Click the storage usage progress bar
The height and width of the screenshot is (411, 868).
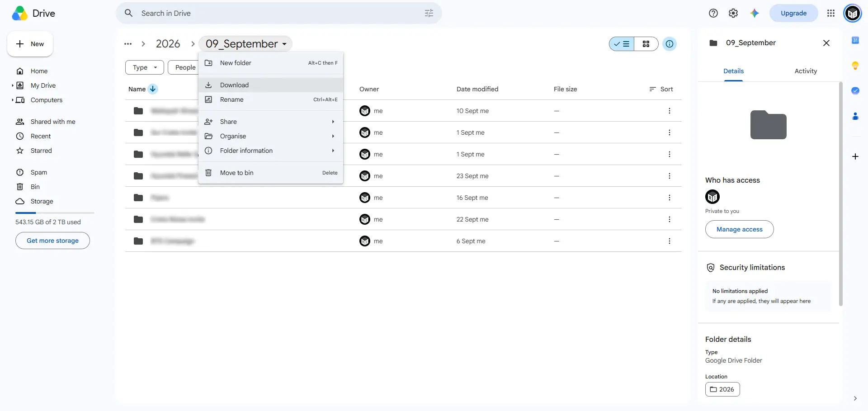55,213
